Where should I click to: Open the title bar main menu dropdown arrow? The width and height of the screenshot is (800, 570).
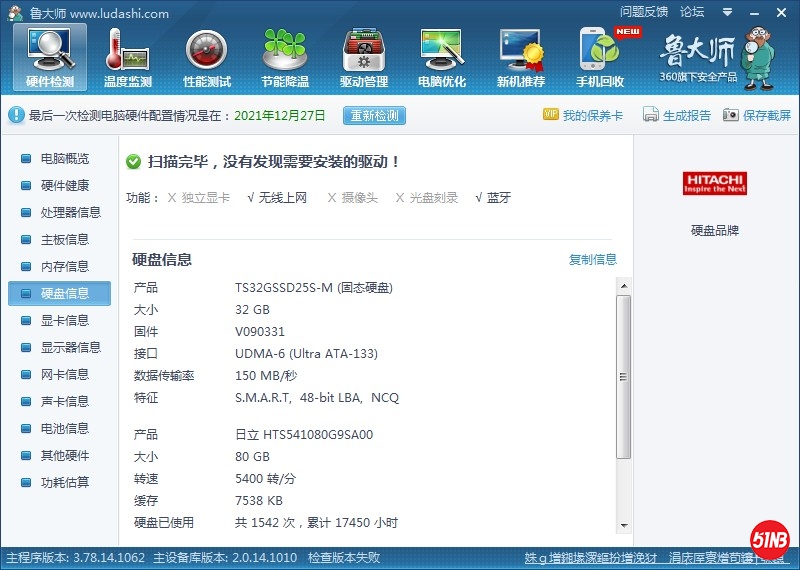727,12
